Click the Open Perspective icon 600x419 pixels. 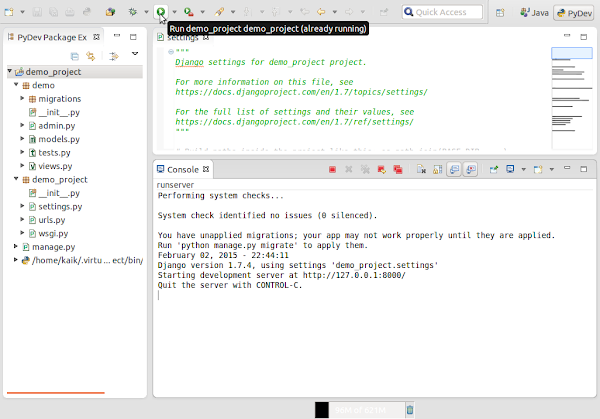[500, 13]
